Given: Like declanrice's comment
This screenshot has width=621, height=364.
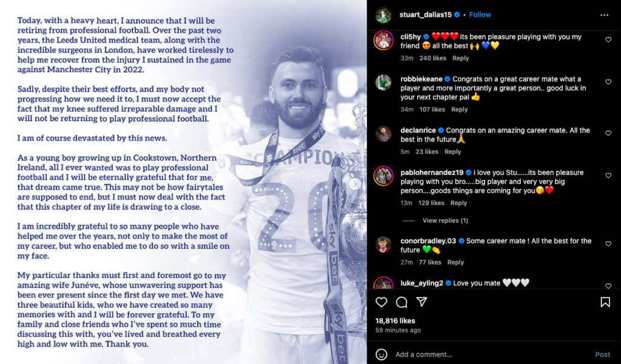Looking at the screenshot, I should coord(608,133).
